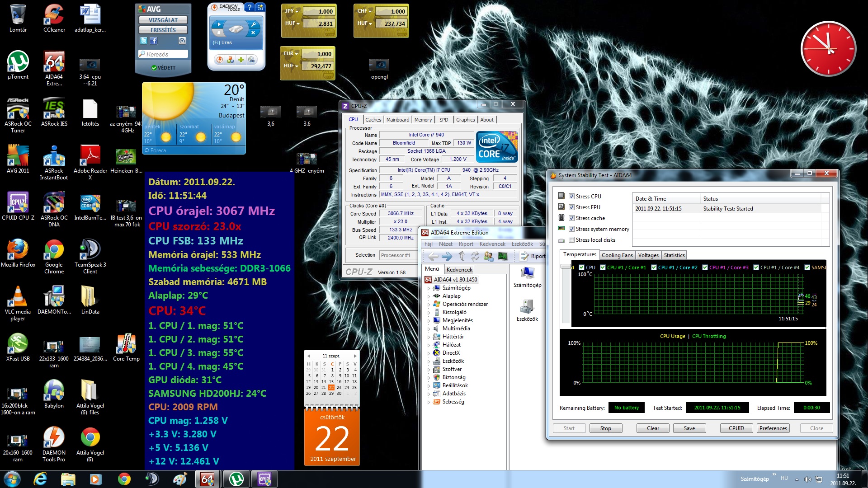Uncheck the Stress CPU checkbox
Image resolution: width=868 pixels, height=488 pixels.
point(571,196)
